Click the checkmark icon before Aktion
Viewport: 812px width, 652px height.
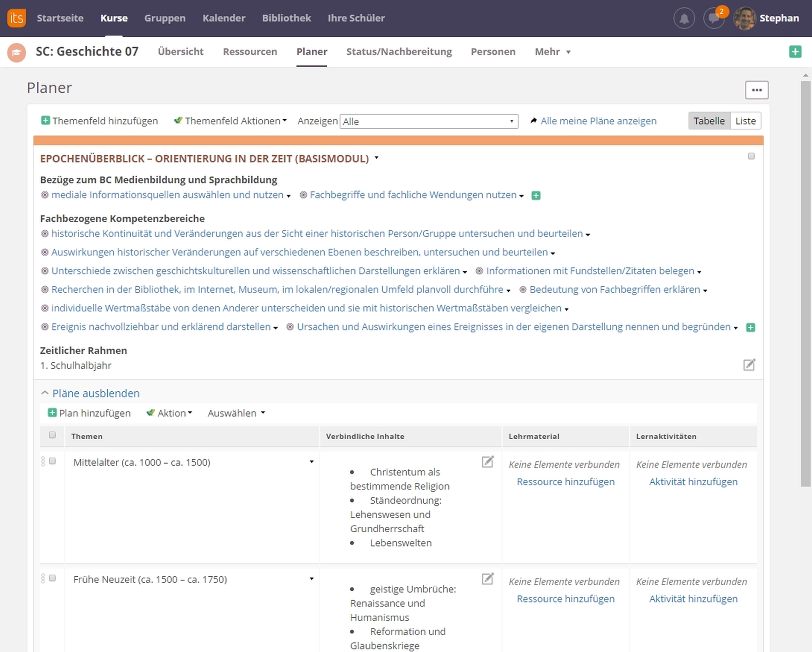[x=150, y=413]
